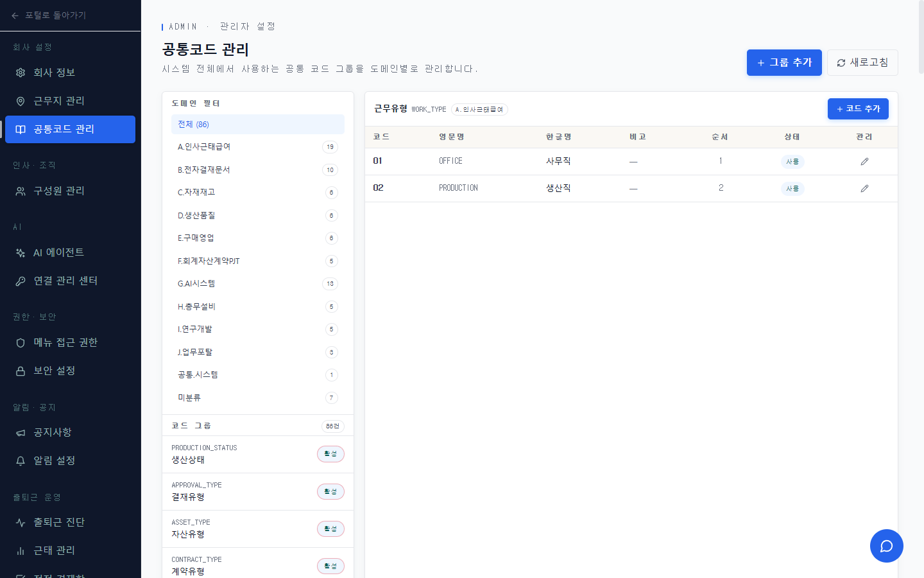Toggle the 사용 status badge for OFFICE row
Viewport: 924px width, 578px height.
pyautogui.click(x=792, y=162)
